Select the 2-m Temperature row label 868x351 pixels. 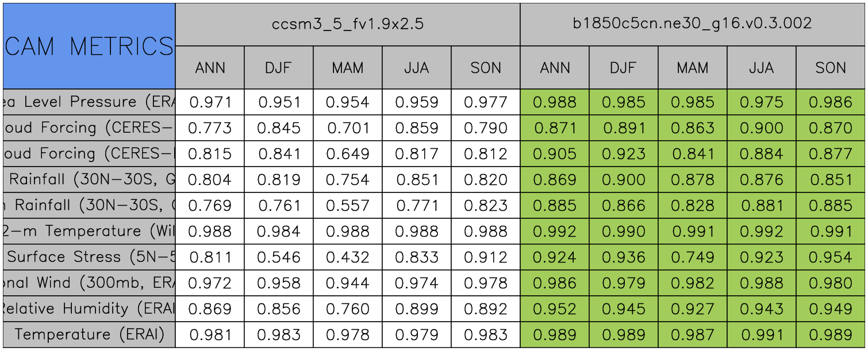(x=89, y=231)
